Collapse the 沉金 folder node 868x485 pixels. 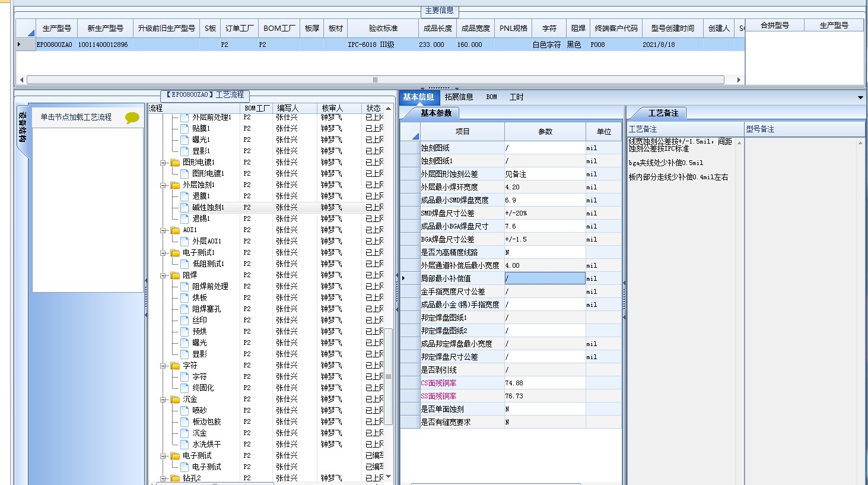click(x=163, y=400)
